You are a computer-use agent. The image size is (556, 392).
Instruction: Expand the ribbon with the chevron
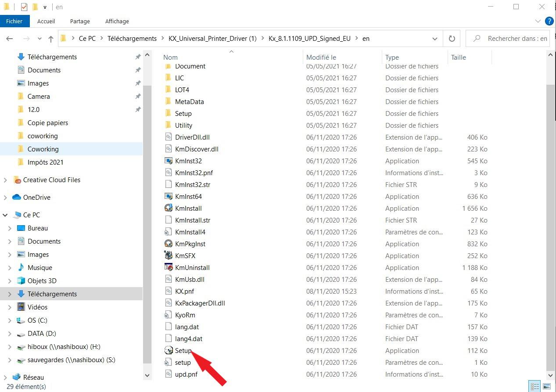pyautogui.click(x=538, y=21)
